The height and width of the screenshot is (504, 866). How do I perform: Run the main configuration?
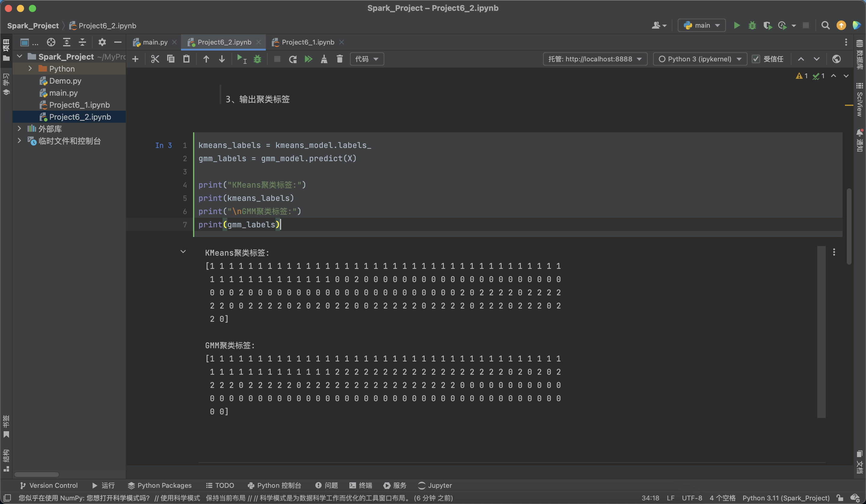coord(737,26)
